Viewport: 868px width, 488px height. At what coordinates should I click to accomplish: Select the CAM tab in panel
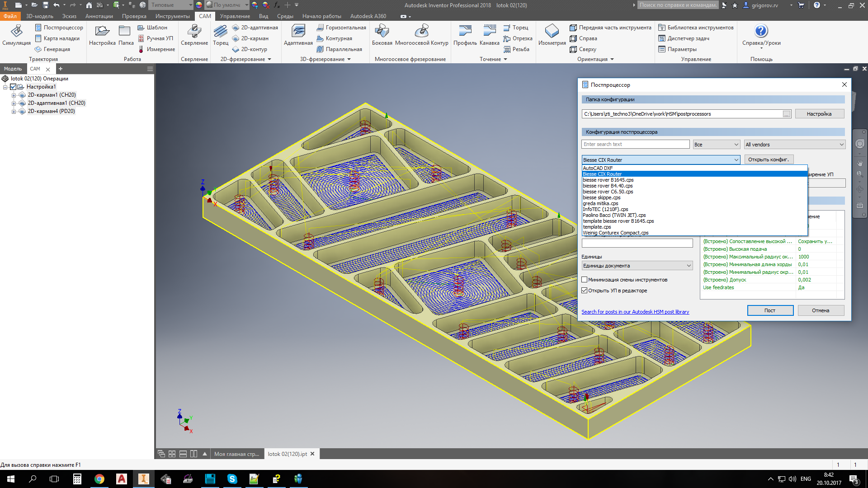click(34, 69)
